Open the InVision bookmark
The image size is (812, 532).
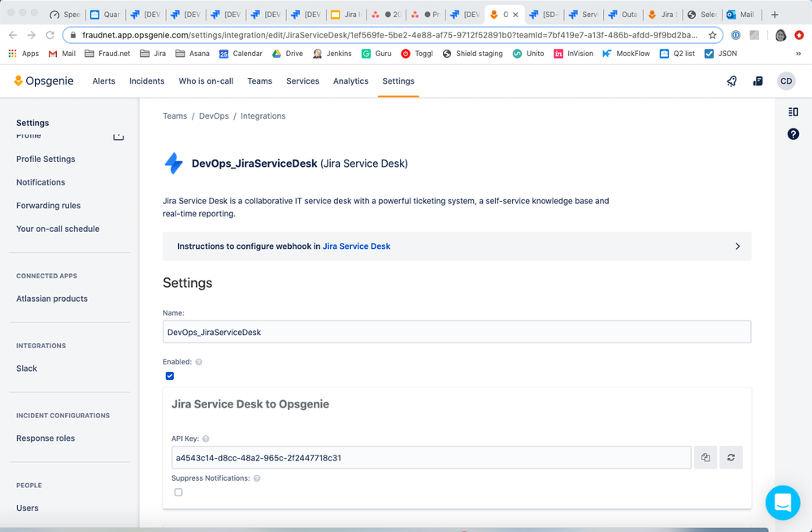tap(573, 54)
